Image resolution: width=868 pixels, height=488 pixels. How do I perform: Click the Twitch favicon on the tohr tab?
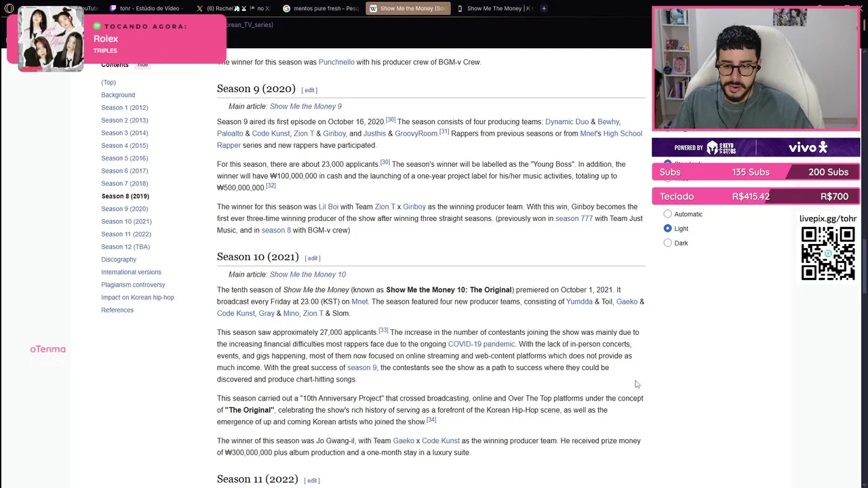[113, 9]
